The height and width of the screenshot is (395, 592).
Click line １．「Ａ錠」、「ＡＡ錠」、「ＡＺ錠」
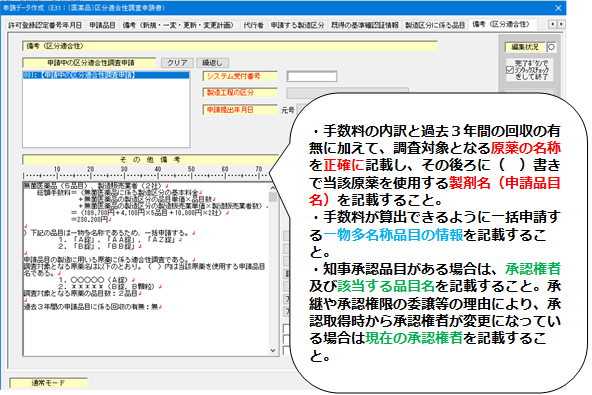(117, 240)
